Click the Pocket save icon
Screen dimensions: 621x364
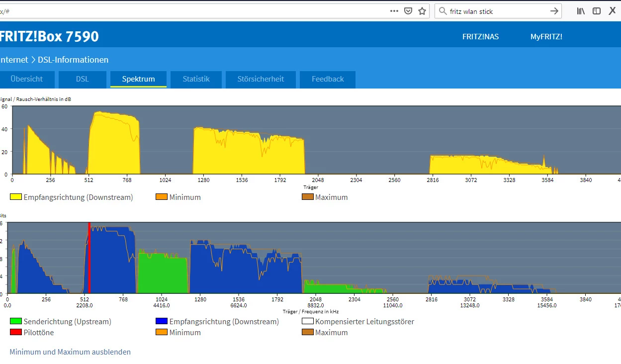(x=408, y=11)
